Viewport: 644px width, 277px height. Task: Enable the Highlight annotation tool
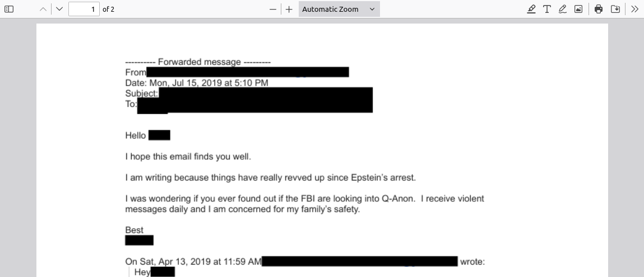click(x=531, y=9)
